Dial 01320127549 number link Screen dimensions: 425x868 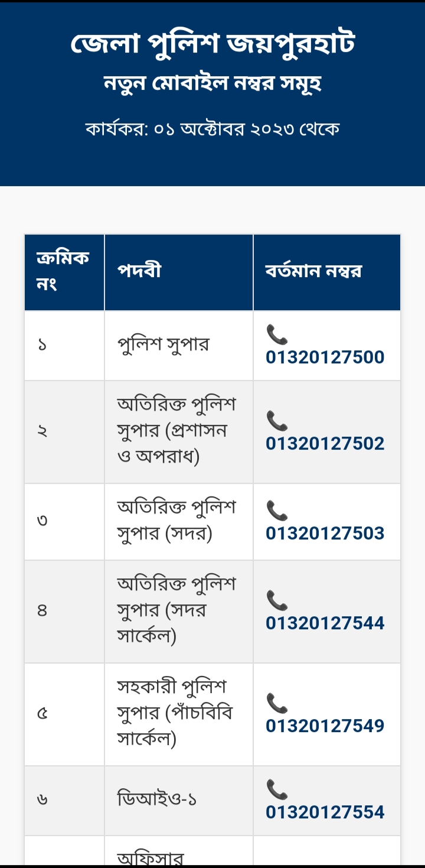325,726
